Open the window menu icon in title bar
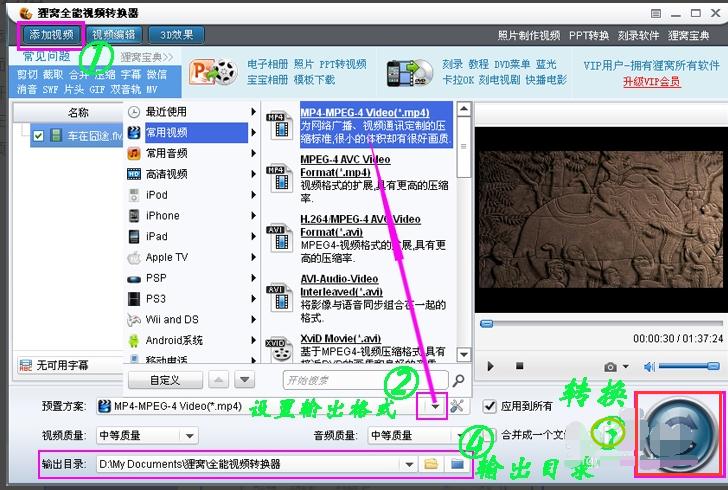Image resolution: width=728 pixels, height=490 pixels. [x=656, y=13]
